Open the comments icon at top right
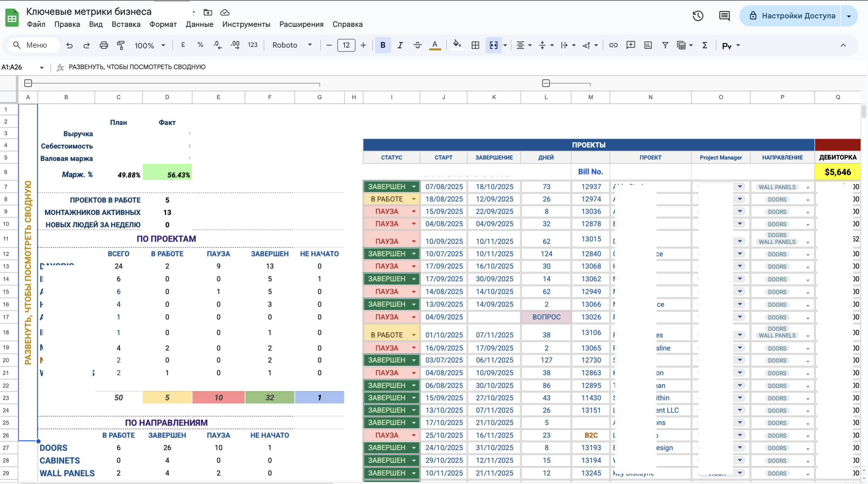 coord(724,16)
